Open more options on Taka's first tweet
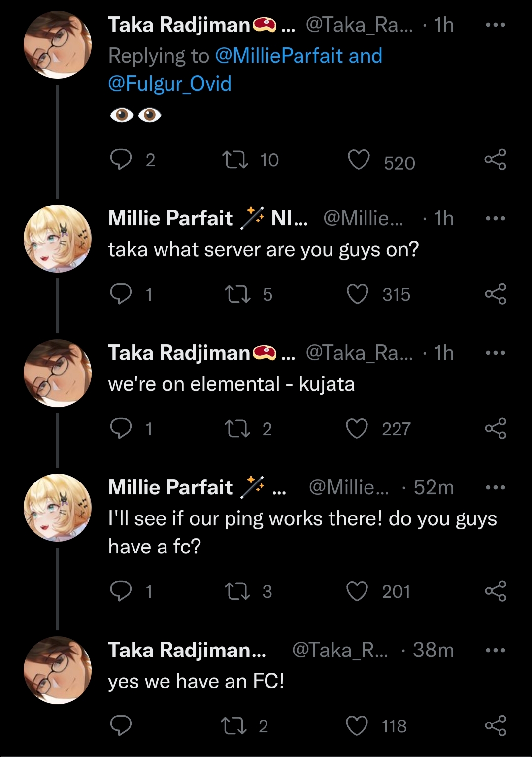 495,25
